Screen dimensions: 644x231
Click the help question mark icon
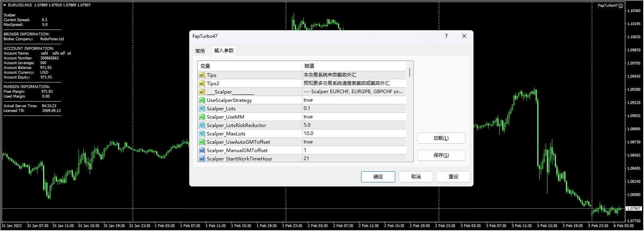click(x=446, y=36)
